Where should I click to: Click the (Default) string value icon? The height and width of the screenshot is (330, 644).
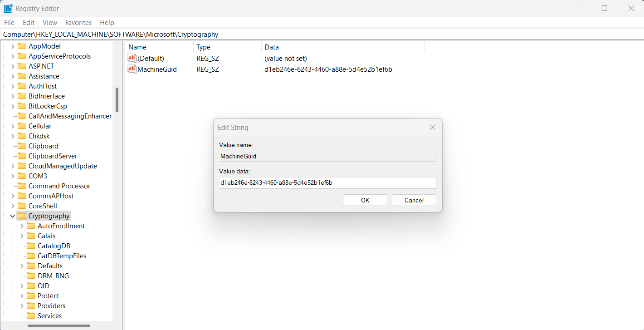click(132, 59)
